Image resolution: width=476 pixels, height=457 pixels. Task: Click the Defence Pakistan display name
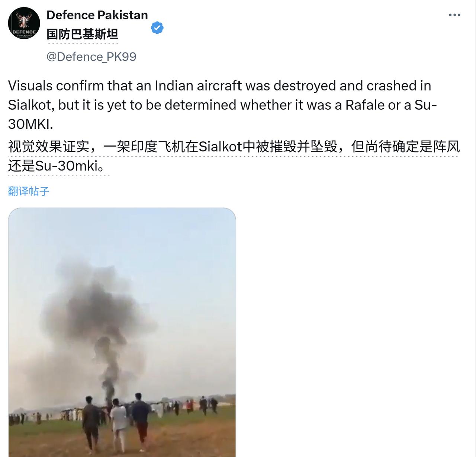(97, 15)
